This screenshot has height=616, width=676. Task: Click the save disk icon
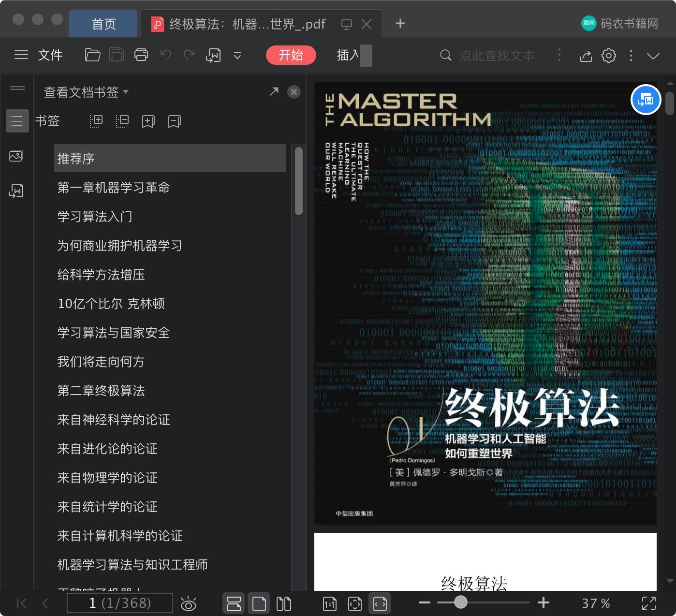click(117, 55)
